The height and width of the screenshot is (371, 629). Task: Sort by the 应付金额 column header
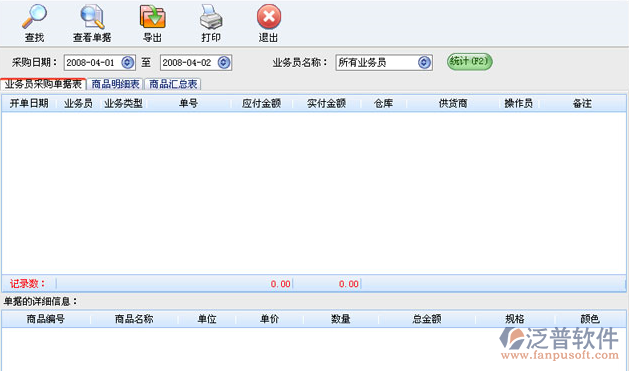coord(262,103)
